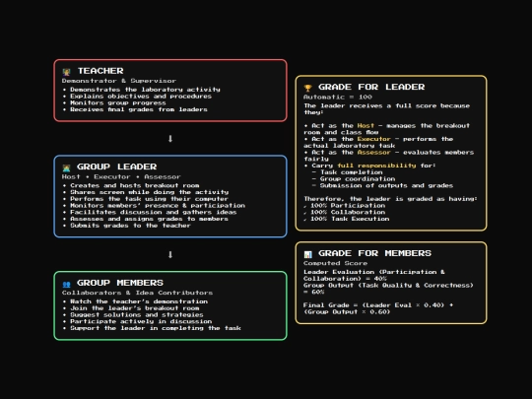Click 'Submission of outputs and grades' line
Screen dimensions: 532x399
coord(382,186)
